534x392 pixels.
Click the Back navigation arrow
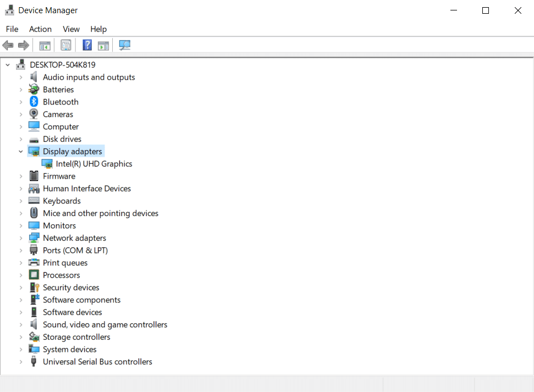[8, 45]
